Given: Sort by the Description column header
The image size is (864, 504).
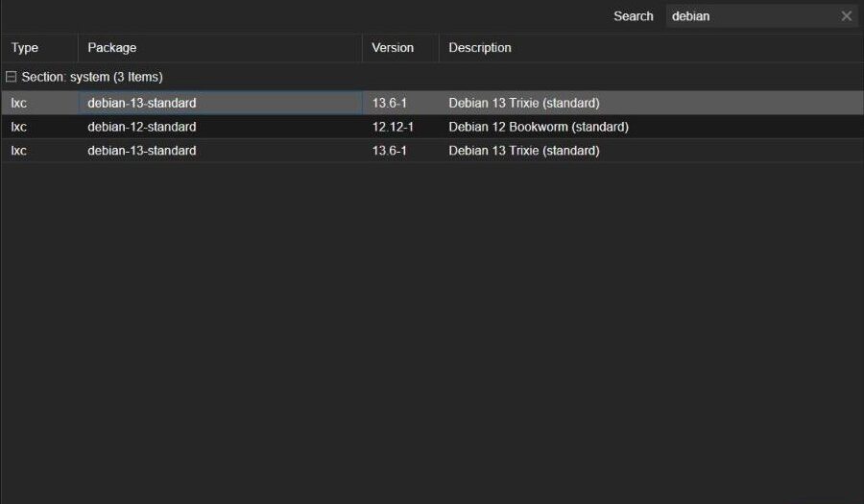Looking at the screenshot, I should point(651,47).
